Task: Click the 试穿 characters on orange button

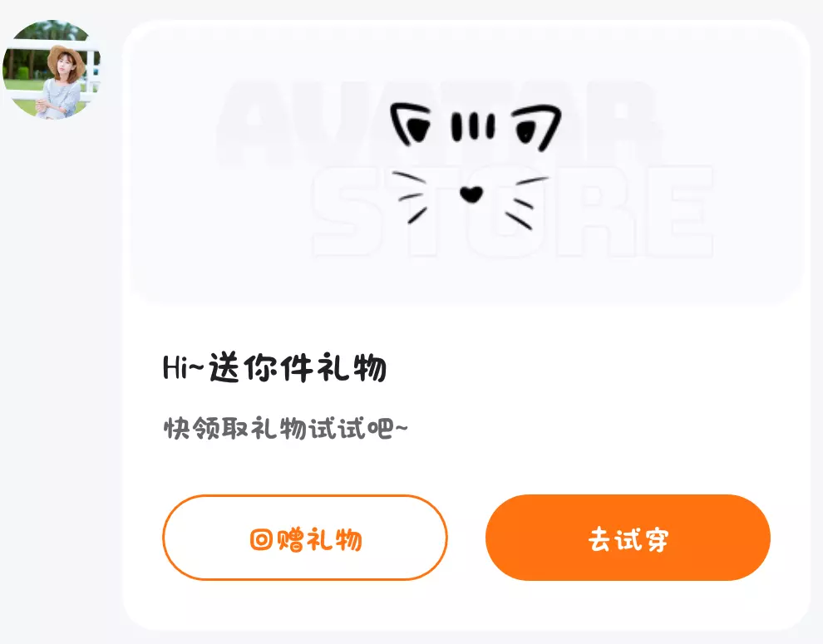Action: click(x=642, y=539)
